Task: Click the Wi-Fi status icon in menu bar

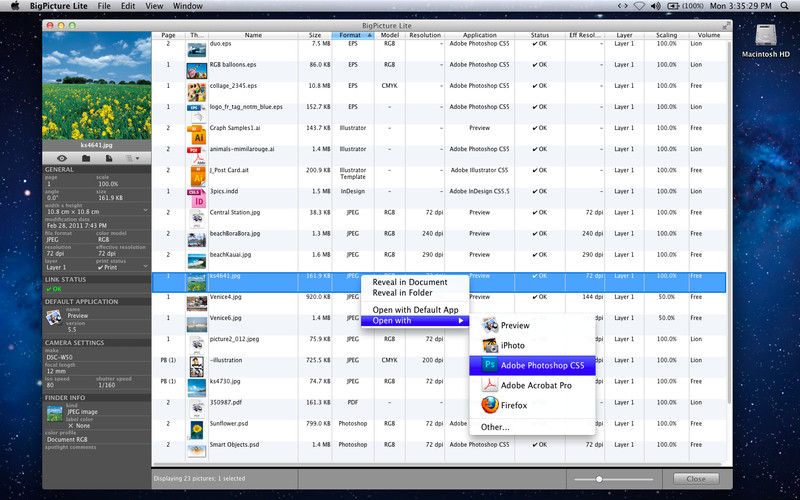Action: 639,6
